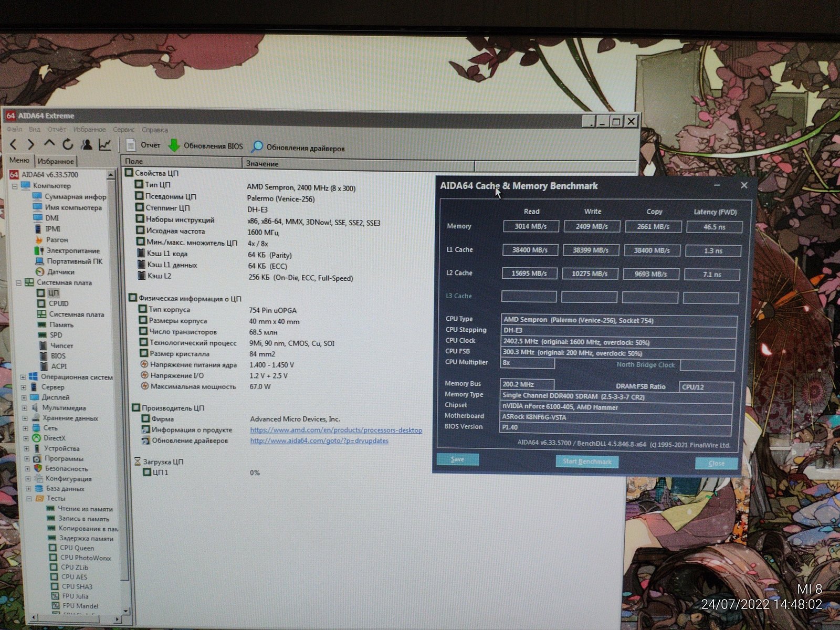The height and width of the screenshot is (630, 840).
Task: Click the CPU Queen benchmark icon
Action: coord(52,548)
